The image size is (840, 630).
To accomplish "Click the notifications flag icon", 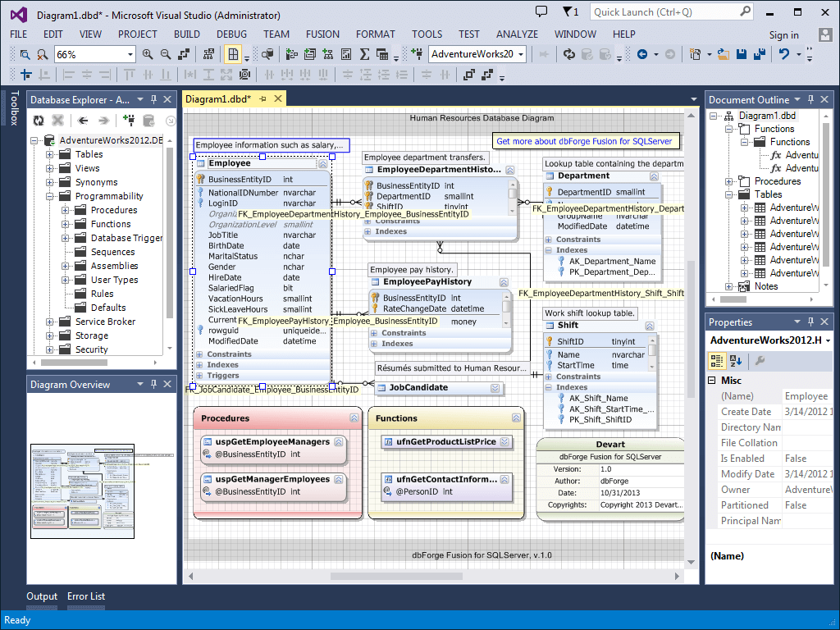I will click(x=571, y=11).
